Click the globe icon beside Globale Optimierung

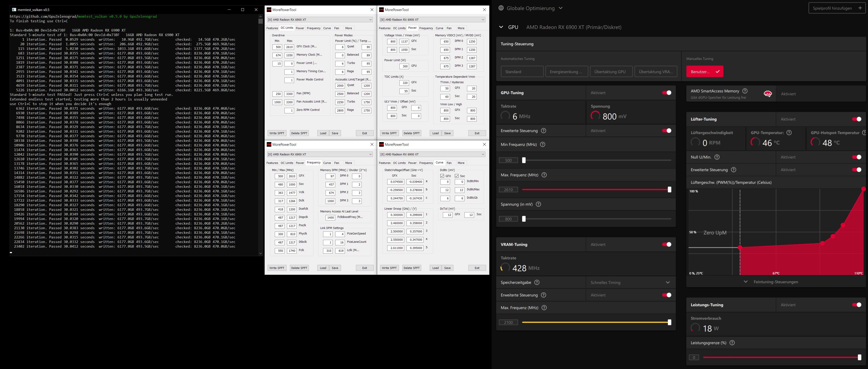(x=501, y=8)
